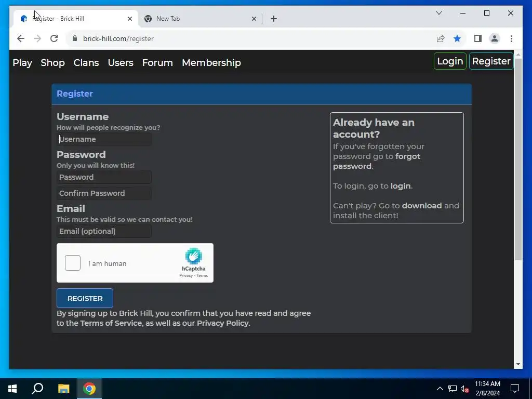Open the Windows notification center
Viewport: 532px width, 399px height.
[515, 389]
